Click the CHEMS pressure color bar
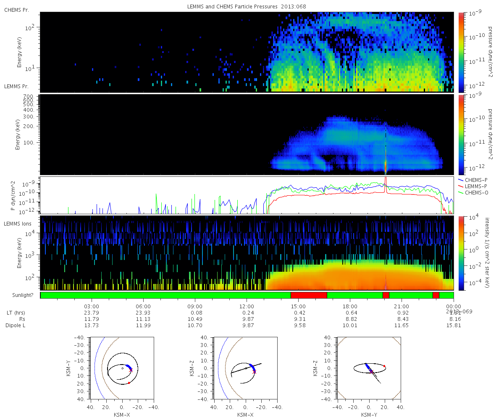 pyautogui.click(x=461, y=52)
